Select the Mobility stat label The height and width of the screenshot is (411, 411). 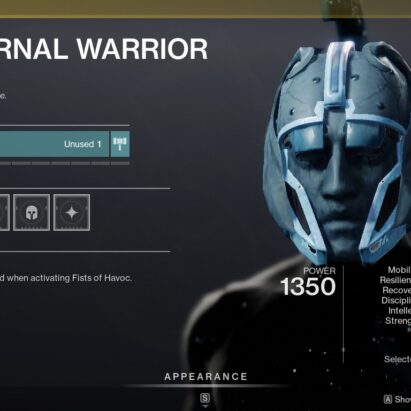tap(399, 270)
